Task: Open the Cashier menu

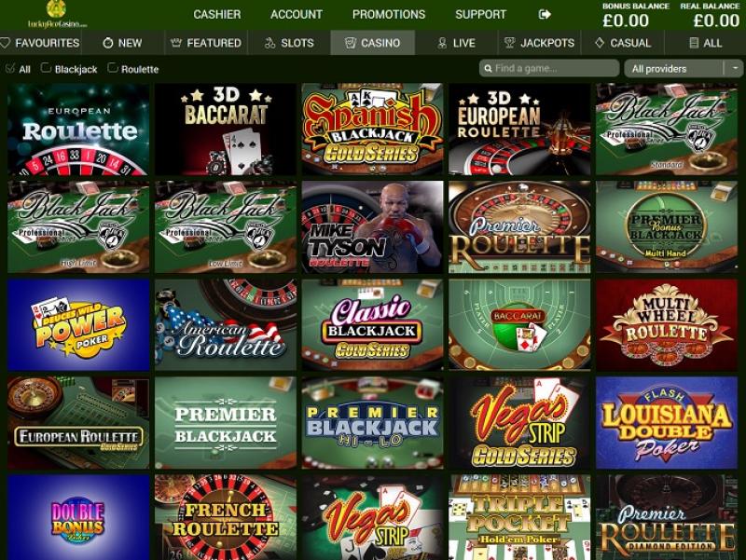Action: coord(217,15)
